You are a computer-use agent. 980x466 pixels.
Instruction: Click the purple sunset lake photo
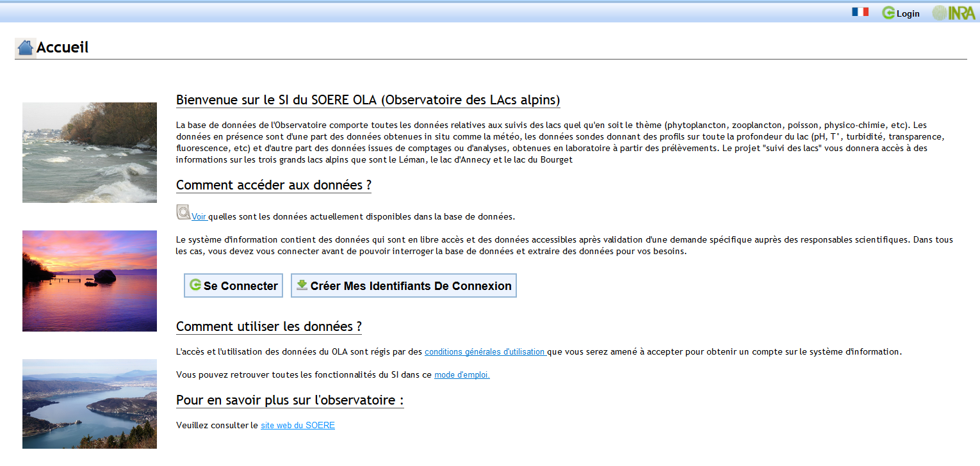[x=90, y=281]
